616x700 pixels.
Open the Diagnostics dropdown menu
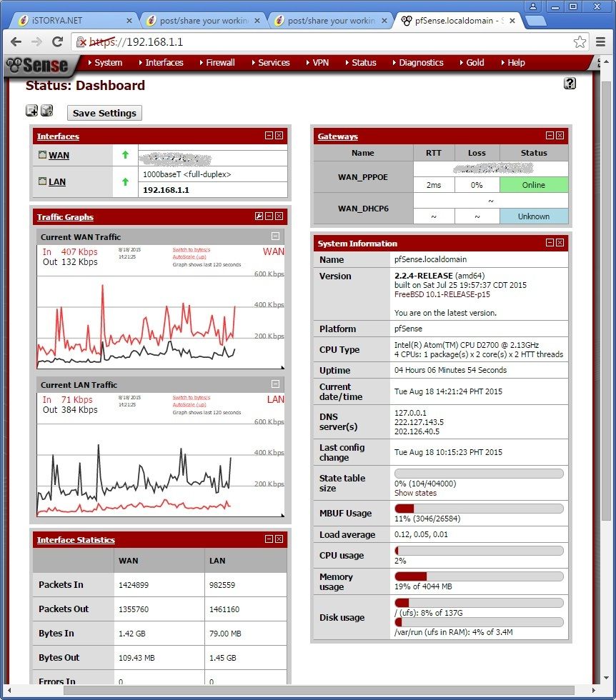tap(421, 63)
